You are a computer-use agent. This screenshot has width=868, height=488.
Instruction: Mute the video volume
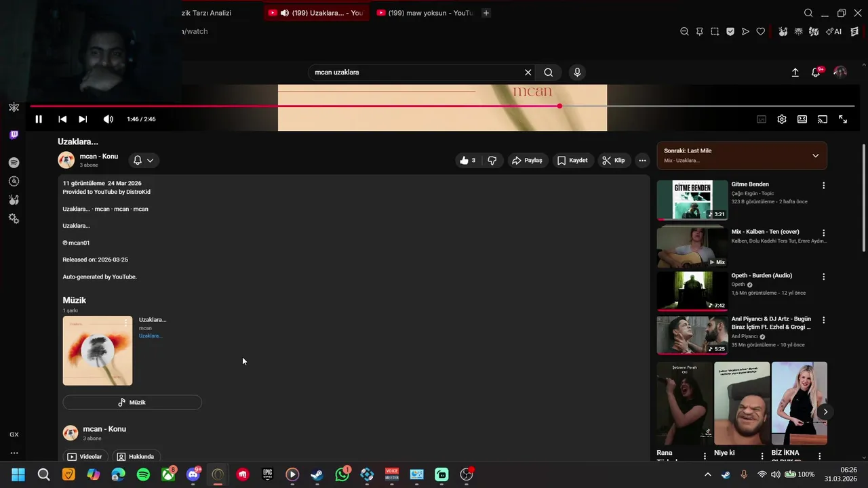point(108,119)
